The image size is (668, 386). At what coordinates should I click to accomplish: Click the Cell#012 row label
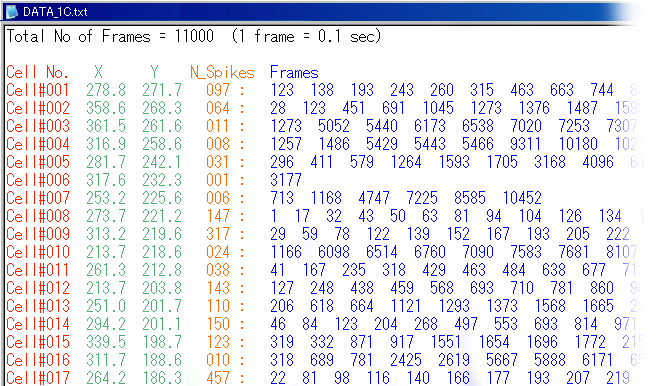(x=37, y=288)
